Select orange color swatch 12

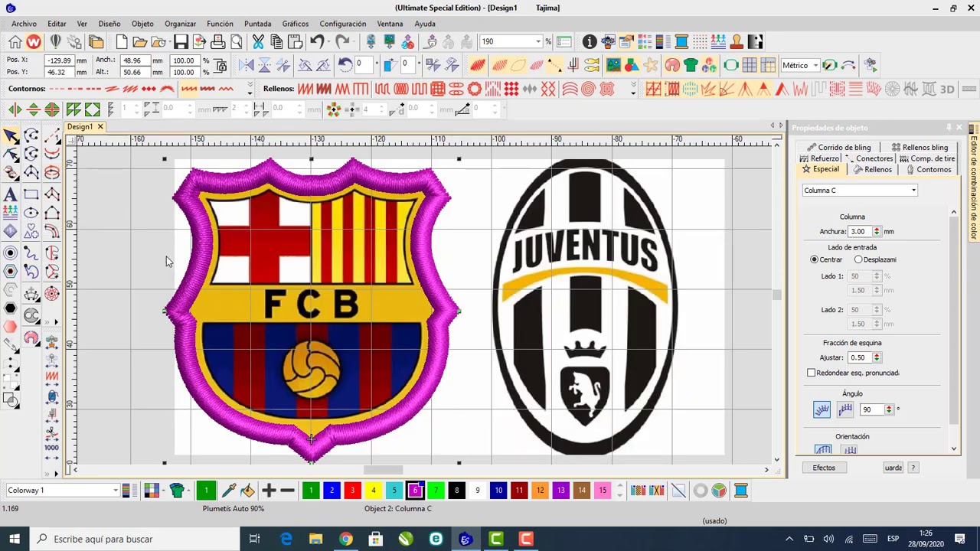[x=540, y=491]
